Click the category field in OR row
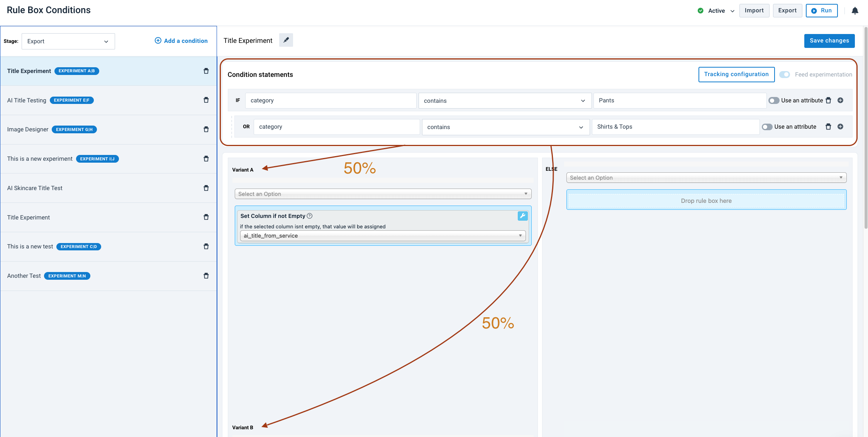 click(337, 127)
